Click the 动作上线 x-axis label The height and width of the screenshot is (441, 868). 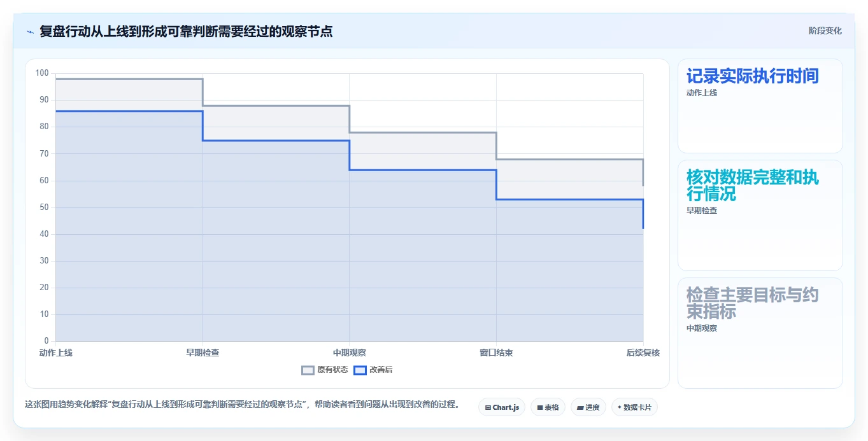tap(56, 353)
